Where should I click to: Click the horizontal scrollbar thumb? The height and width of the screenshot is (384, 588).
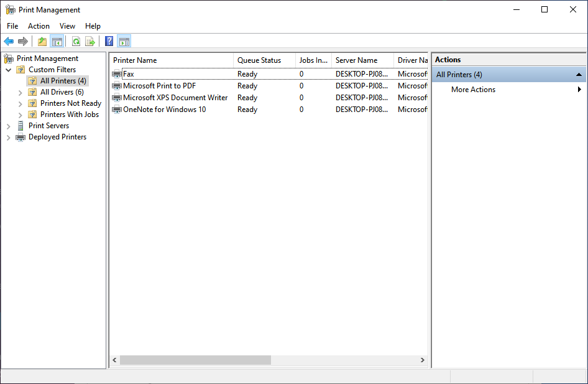pos(195,360)
